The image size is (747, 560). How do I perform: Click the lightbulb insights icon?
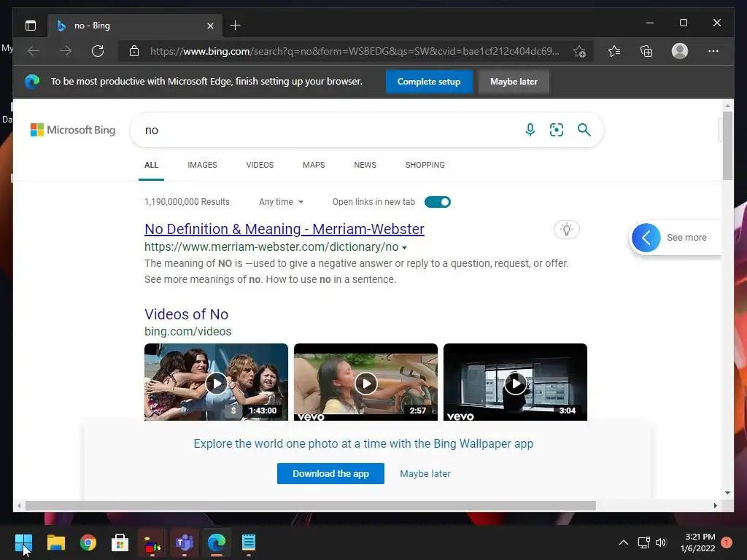point(566,230)
